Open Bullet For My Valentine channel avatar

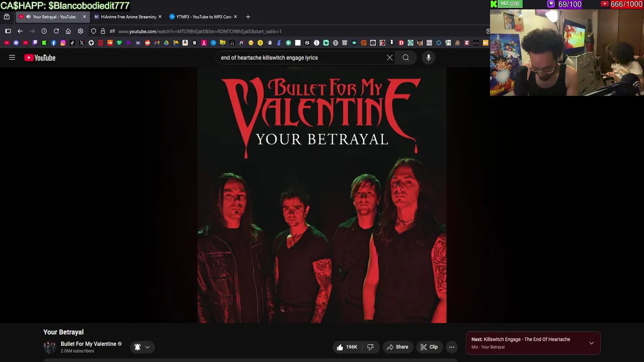pos(49,347)
